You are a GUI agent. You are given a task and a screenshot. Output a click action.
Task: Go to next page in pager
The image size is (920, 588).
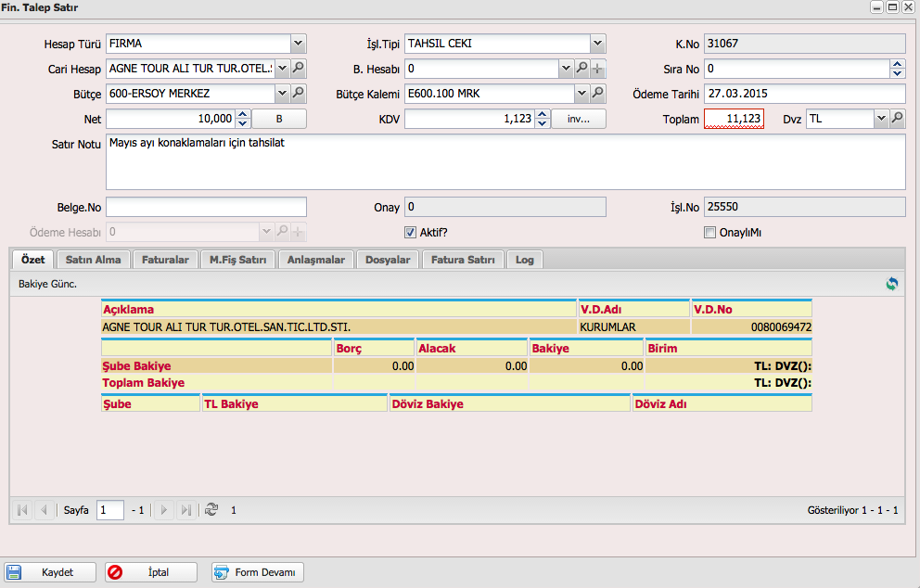[x=164, y=510]
